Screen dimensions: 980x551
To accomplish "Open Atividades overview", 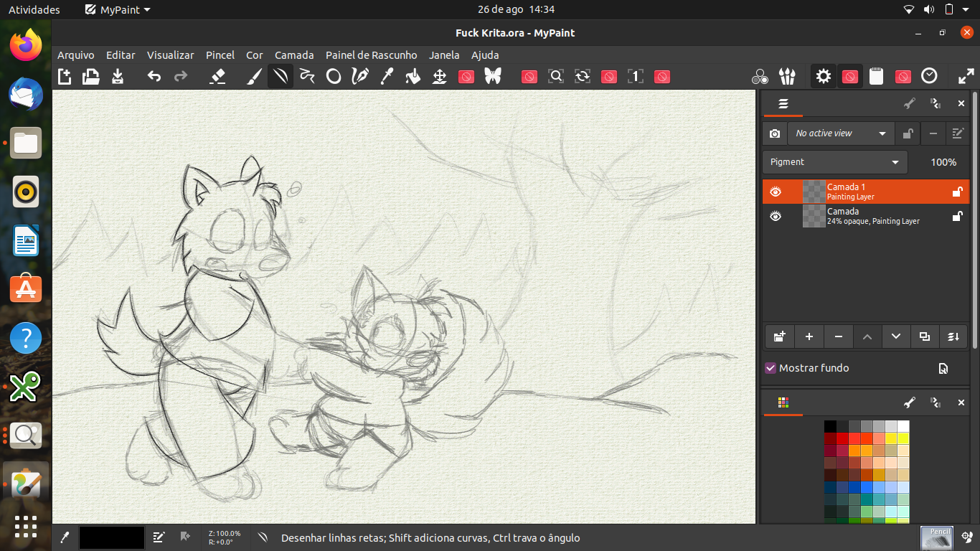I will (34, 9).
